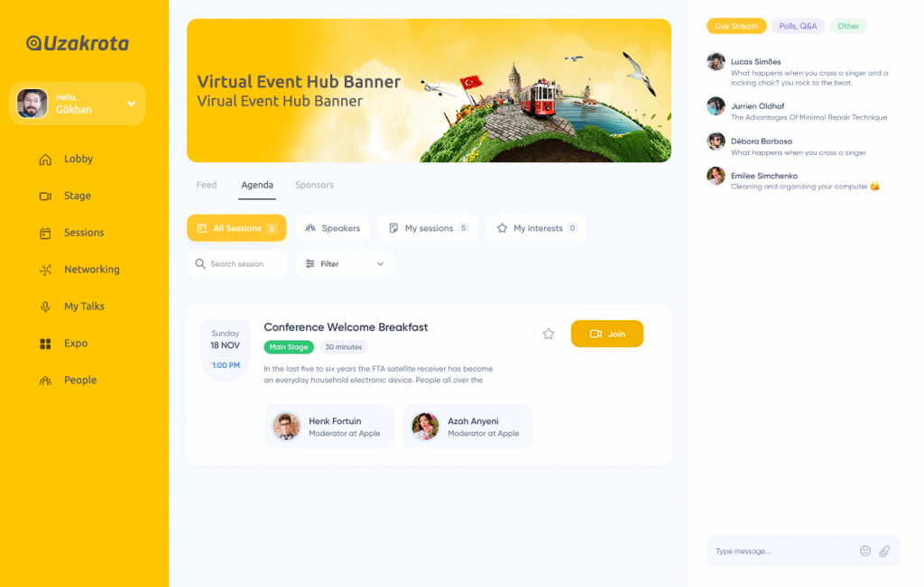Toggle the My sessions filter
This screenshot has width=924, height=587.
pos(429,228)
